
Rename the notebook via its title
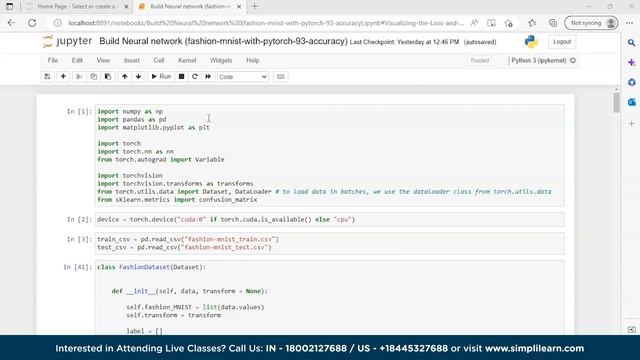223,41
